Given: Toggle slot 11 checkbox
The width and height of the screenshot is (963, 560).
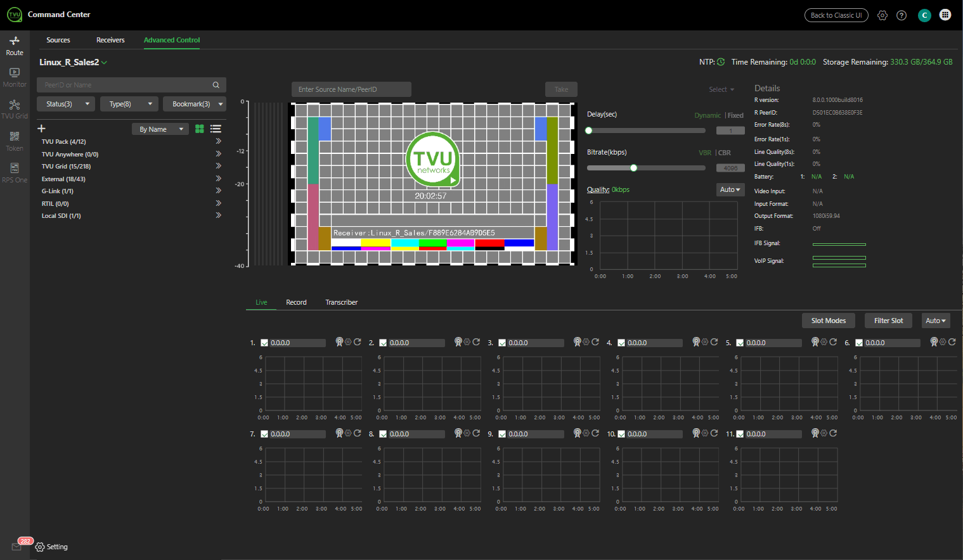Looking at the screenshot, I should coord(740,434).
